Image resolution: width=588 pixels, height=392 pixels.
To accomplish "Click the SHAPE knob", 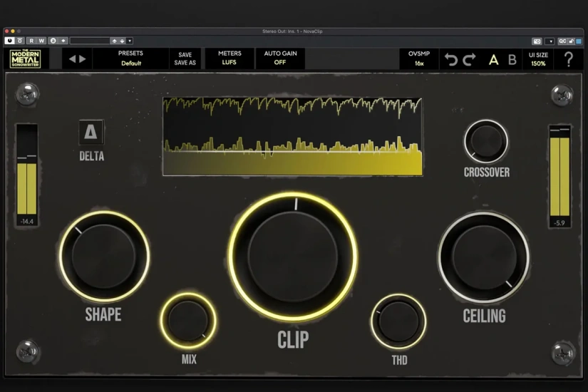I will tap(104, 256).
